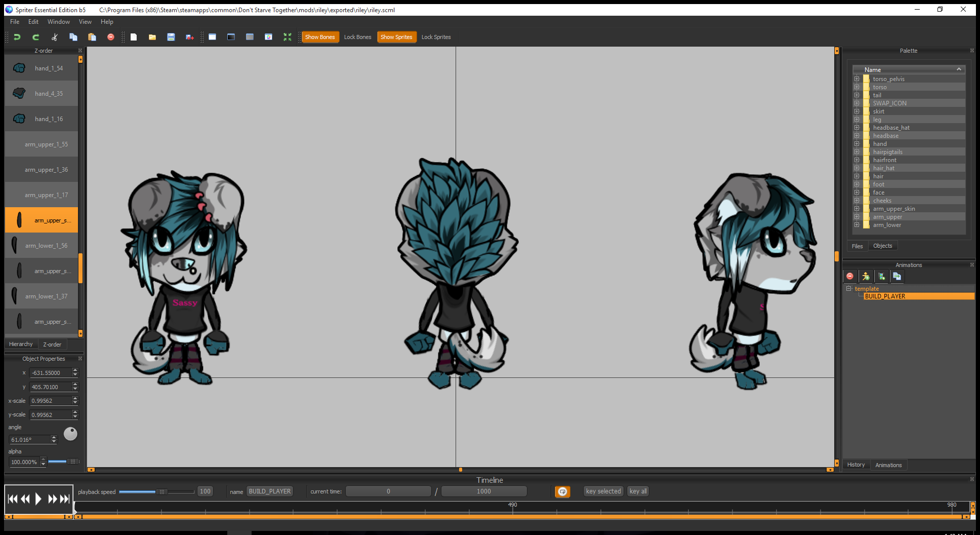Expand the arm_upper_skin folder
Image resolution: width=980 pixels, height=535 pixels.
click(857, 209)
